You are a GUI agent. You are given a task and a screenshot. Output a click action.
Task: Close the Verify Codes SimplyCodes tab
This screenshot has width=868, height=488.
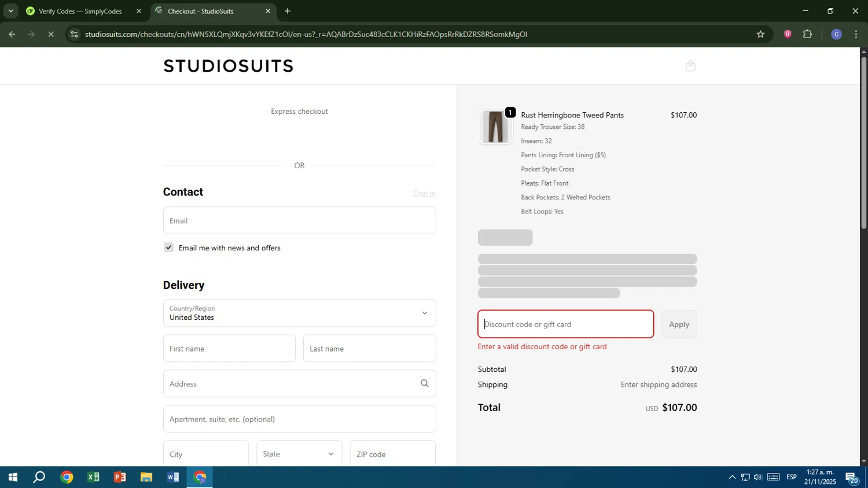click(x=139, y=11)
